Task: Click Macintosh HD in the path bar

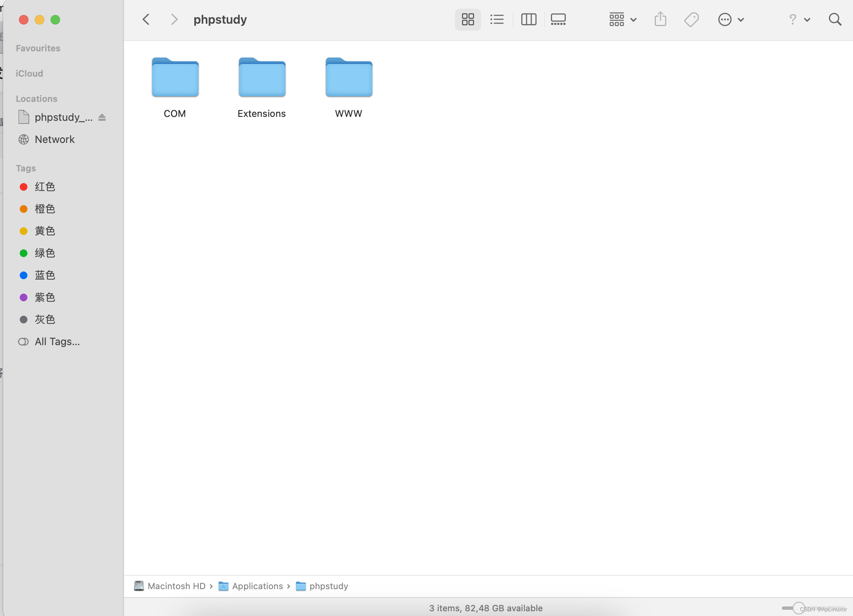Action: click(176, 586)
